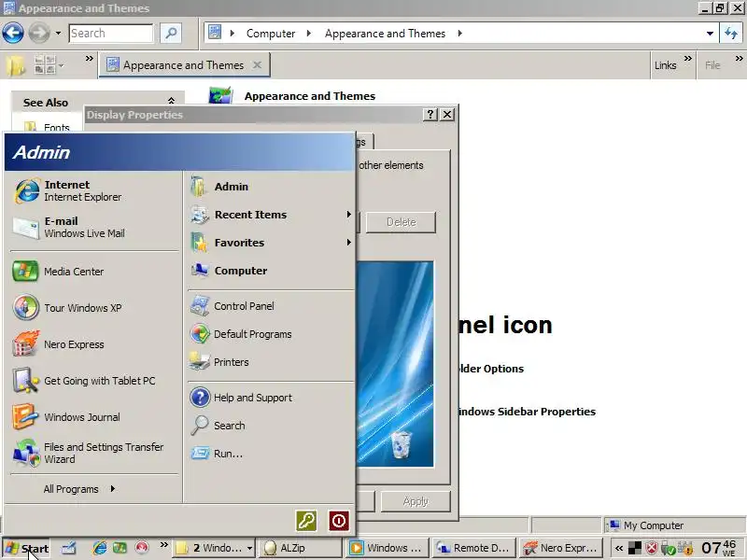This screenshot has height=560, width=747.
Task: Launch Nero Express from Start menu
Action: [94, 344]
